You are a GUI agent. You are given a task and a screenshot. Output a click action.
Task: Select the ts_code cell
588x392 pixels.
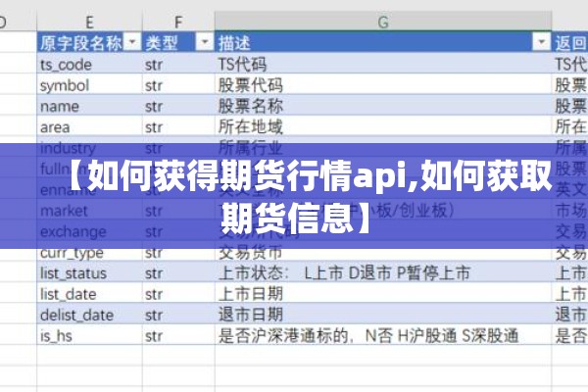click(x=89, y=63)
